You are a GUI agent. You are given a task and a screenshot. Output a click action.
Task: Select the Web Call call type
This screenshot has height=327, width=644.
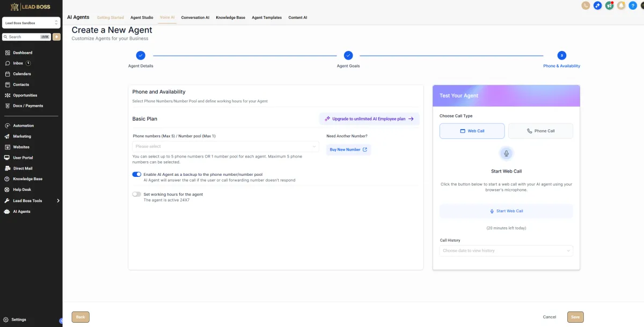click(x=472, y=131)
